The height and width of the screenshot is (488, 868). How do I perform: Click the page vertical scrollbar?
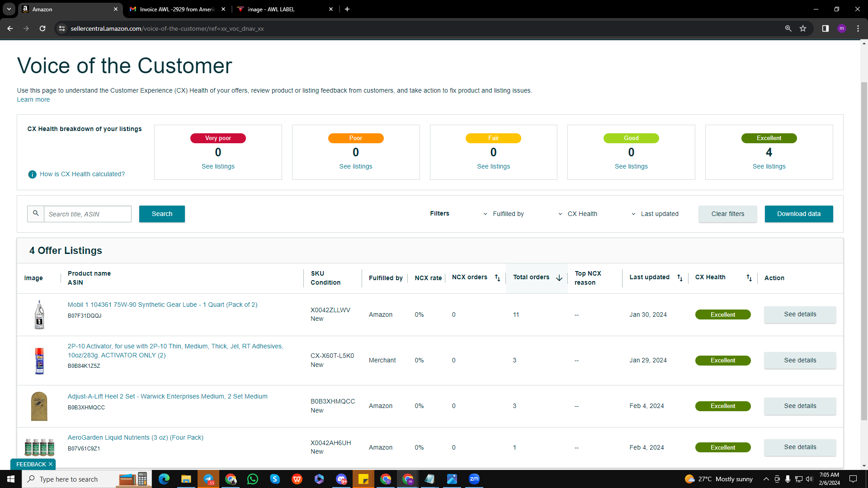click(864, 251)
